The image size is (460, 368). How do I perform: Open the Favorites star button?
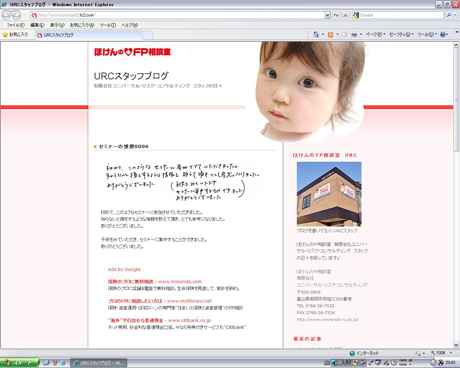pyautogui.click(x=15, y=34)
